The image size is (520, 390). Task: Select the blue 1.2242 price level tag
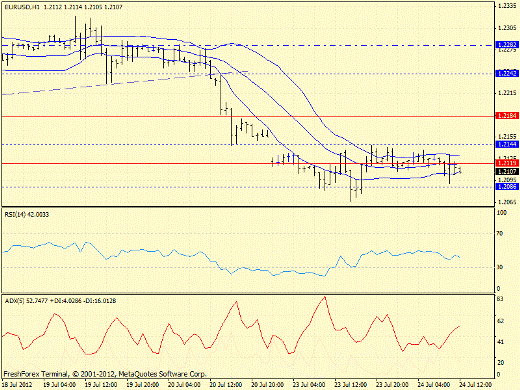pyautogui.click(x=507, y=73)
